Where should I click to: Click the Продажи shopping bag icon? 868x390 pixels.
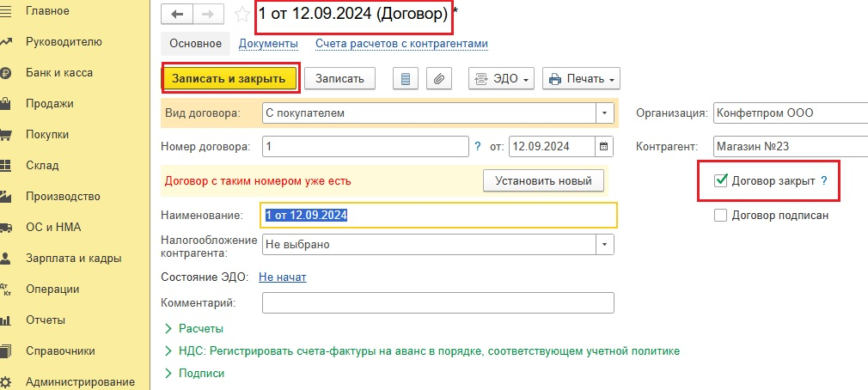(5, 104)
